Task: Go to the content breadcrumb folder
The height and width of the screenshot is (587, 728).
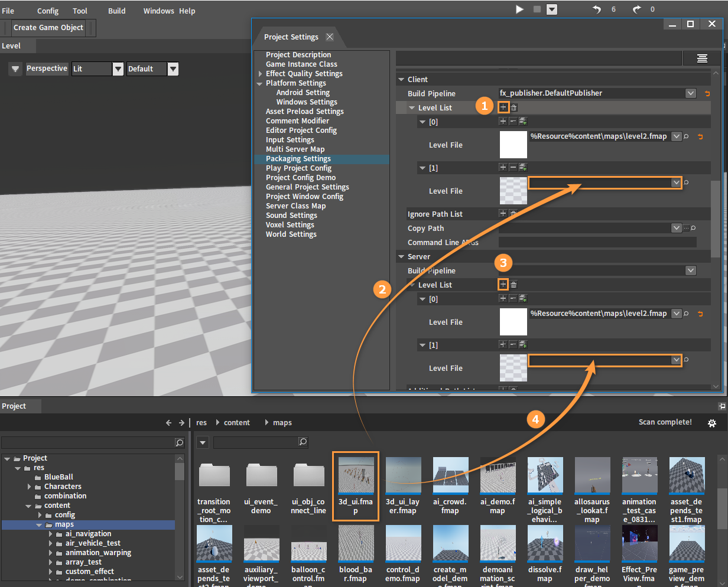Action: click(x=237, y=423)
